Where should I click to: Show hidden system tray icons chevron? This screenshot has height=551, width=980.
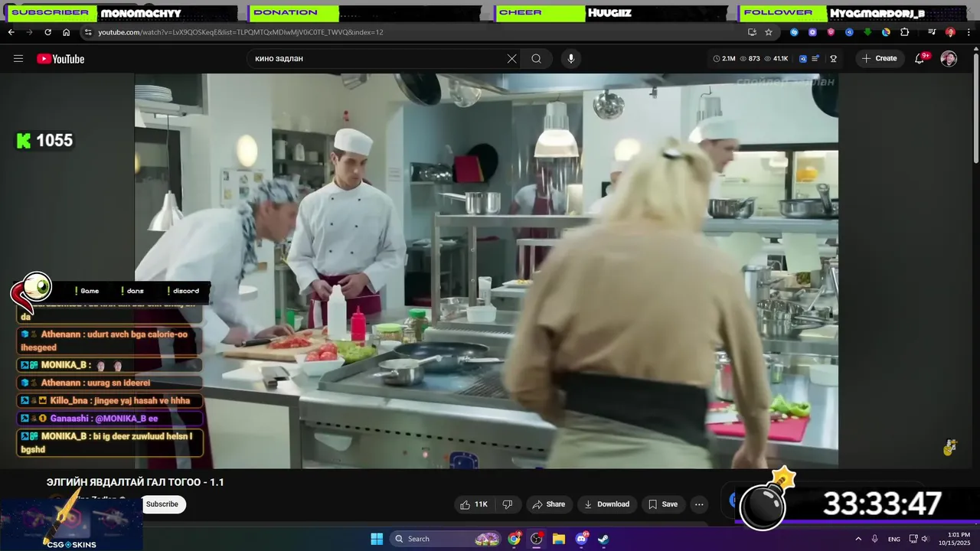pos(858,539)
